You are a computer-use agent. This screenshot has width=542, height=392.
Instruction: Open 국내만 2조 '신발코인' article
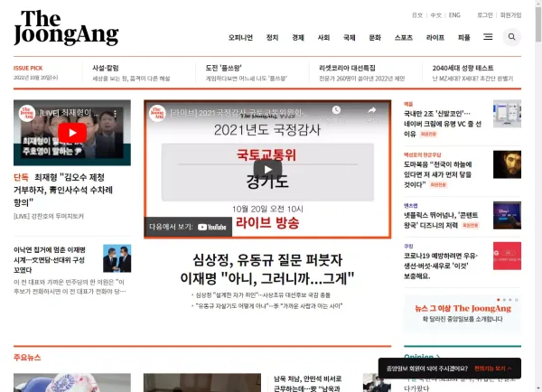[x=443, y=124]
